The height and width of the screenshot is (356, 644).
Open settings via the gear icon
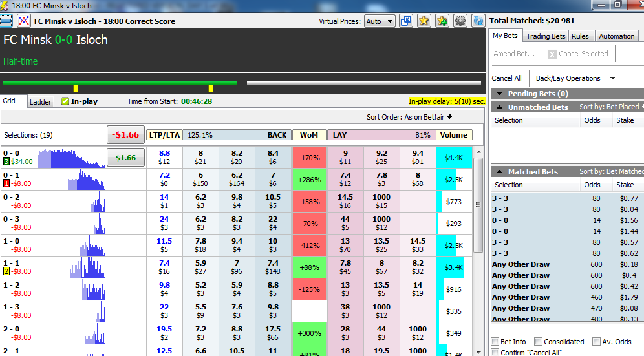tap(460, 21)
